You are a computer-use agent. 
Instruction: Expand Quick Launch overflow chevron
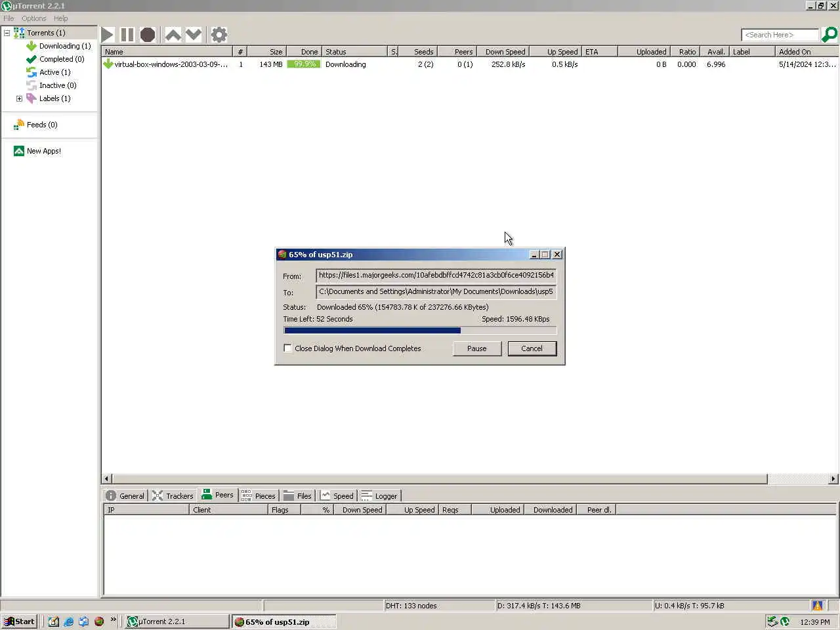(114, 619)
